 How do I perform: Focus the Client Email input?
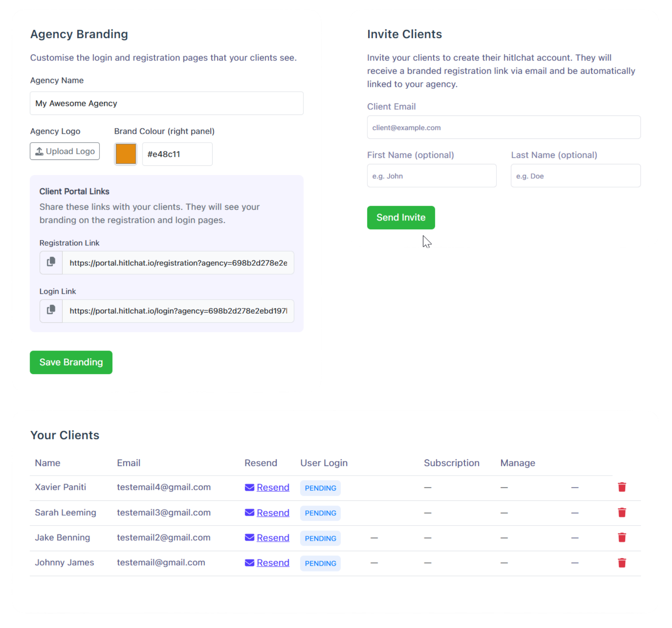click(503, 127)
